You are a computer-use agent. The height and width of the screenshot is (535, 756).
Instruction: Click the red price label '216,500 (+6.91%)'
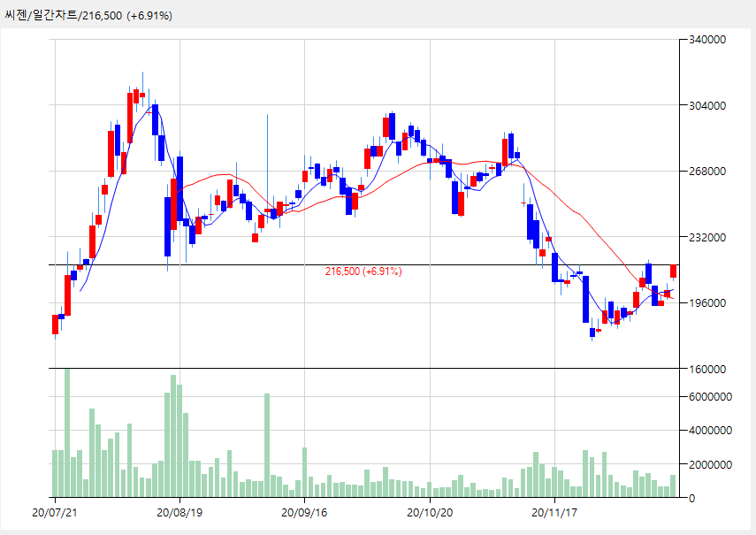click(363, 271)
